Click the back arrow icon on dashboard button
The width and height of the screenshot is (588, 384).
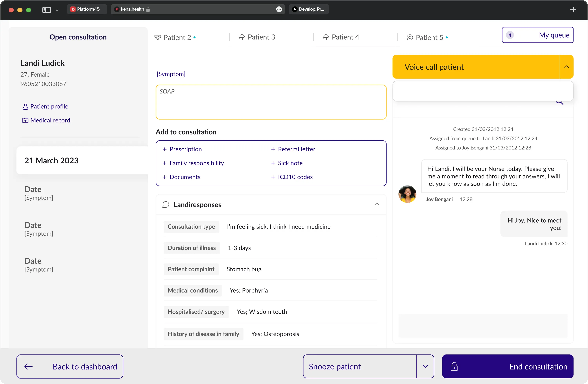click(28, 367)
